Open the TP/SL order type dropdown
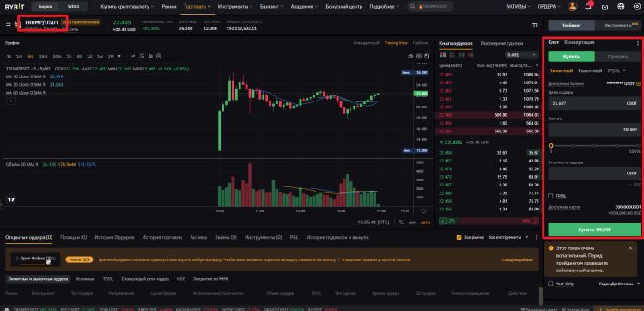The height and width of the screenshot is (311, 644). 616,70
